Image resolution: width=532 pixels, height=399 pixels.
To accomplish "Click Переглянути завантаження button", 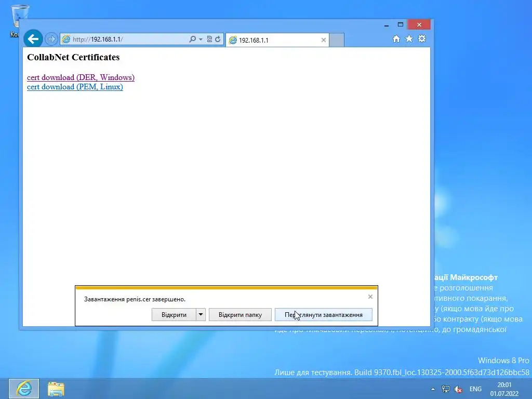I will click(x=323, y=314).
